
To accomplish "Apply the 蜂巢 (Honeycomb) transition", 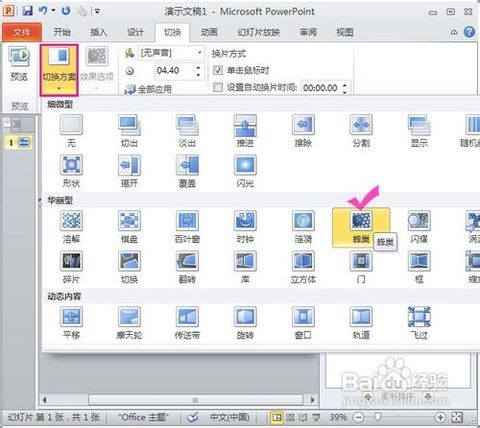I will (361, 227).
